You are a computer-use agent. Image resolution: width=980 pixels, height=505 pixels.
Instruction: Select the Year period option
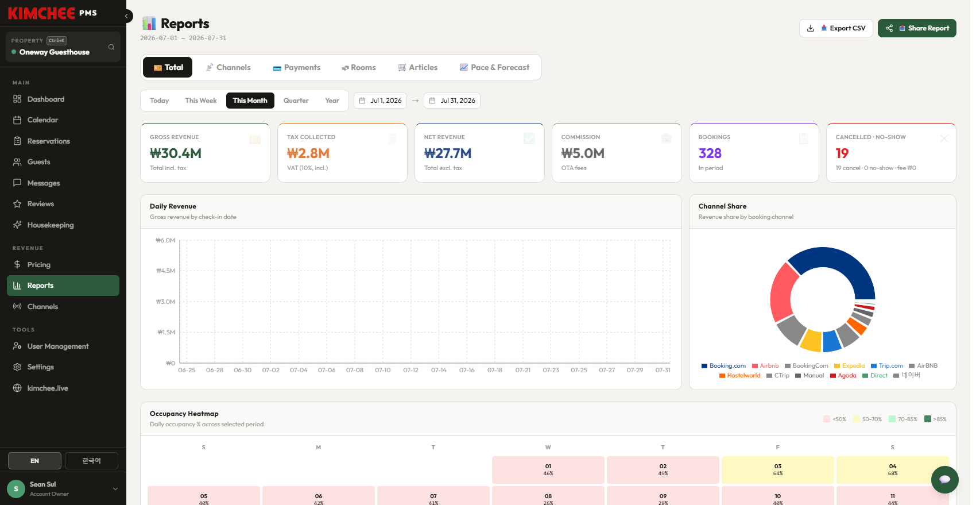(332, 101)
